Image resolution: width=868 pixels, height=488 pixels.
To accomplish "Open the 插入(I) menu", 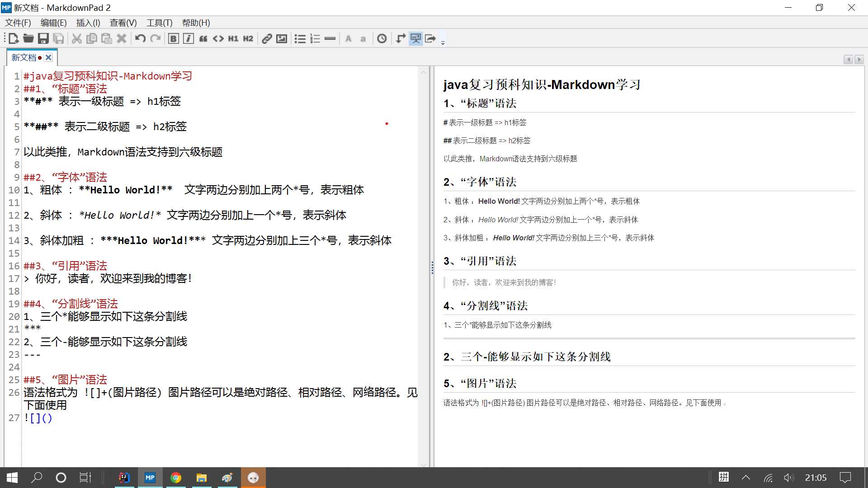I will point(88,23).
